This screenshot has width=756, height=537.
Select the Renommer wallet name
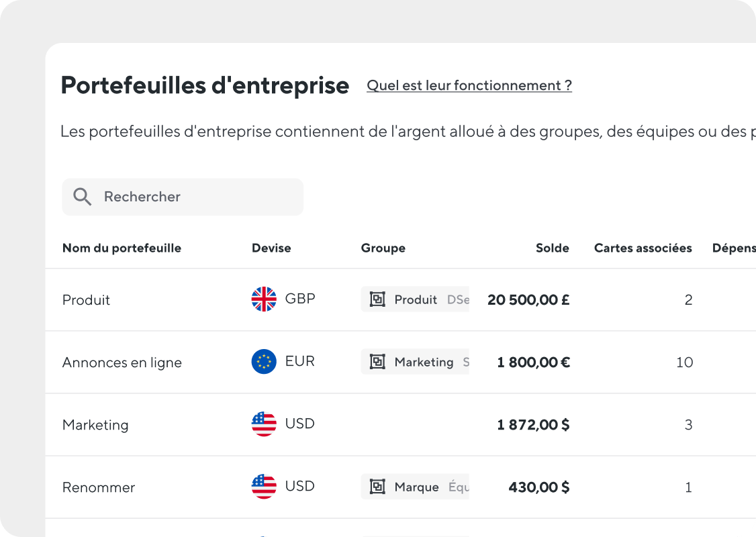(99, 487)
